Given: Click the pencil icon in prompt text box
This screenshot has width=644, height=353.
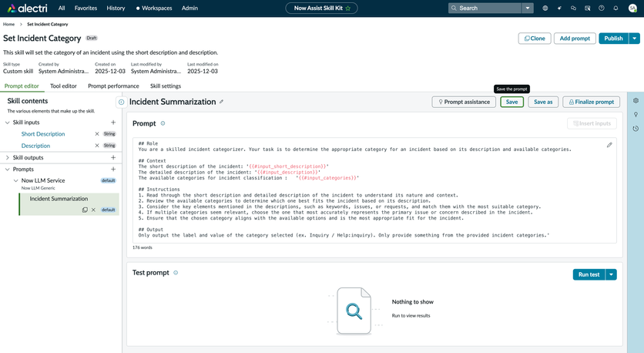Looking at the screenshot, I should (x=609, y=145).
